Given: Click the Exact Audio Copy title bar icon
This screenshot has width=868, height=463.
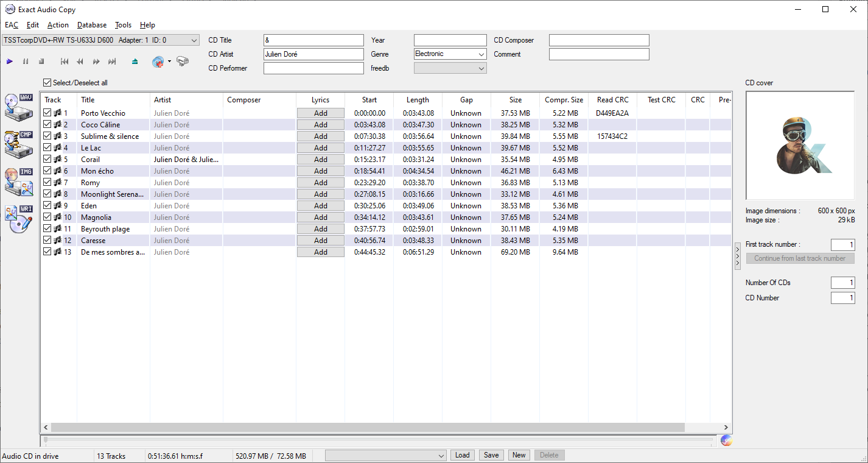Looking at the screenshot, I should pos(10,9).
